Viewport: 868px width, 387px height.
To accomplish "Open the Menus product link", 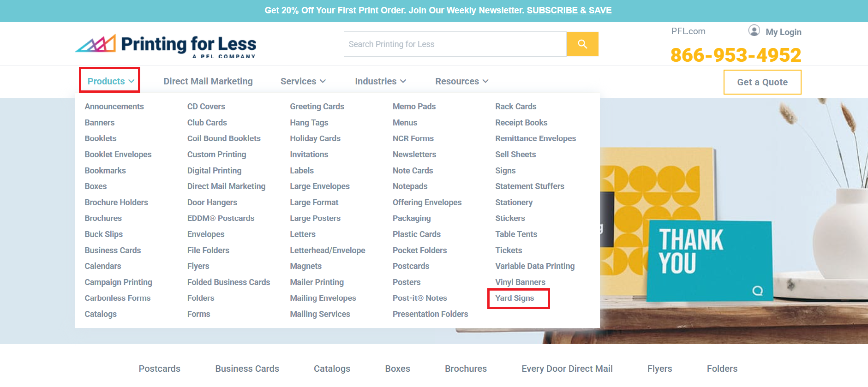I will pyautogui.click(x=405, y=123).
